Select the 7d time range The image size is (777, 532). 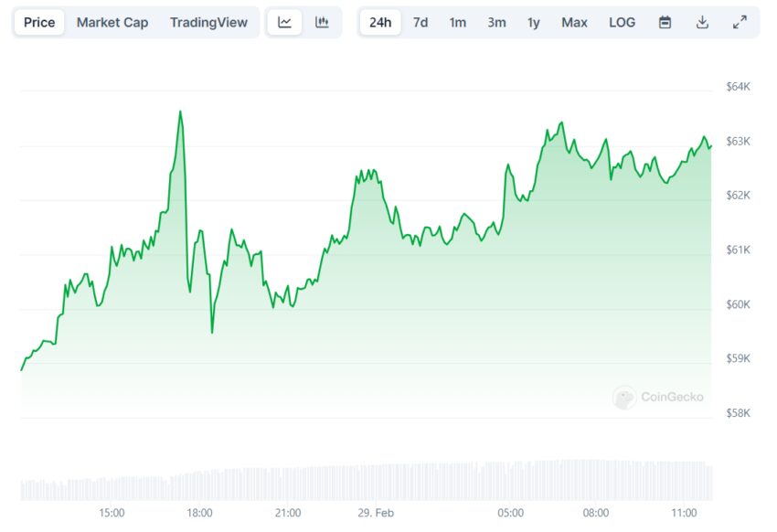(x=420, y=23)
